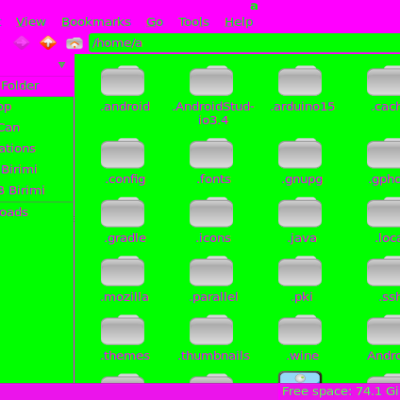Image resolution: width=400 pixels, height=400 pixels.
Task: Open the Tools menu
Action: 194,22
